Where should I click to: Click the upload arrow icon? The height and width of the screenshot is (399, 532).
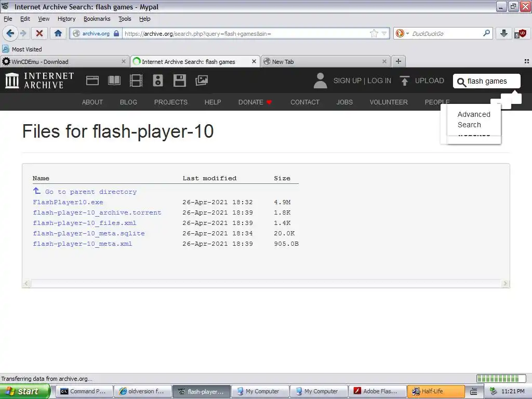point(404,81)
